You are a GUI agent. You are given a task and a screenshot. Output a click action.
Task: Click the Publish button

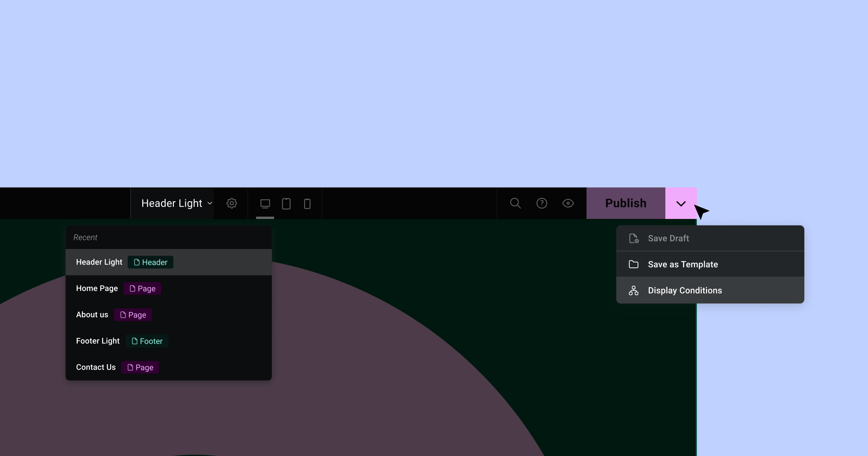626,203
